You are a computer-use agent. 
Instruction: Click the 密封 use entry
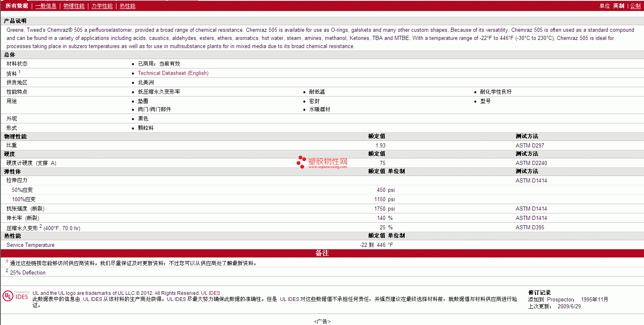314,101
